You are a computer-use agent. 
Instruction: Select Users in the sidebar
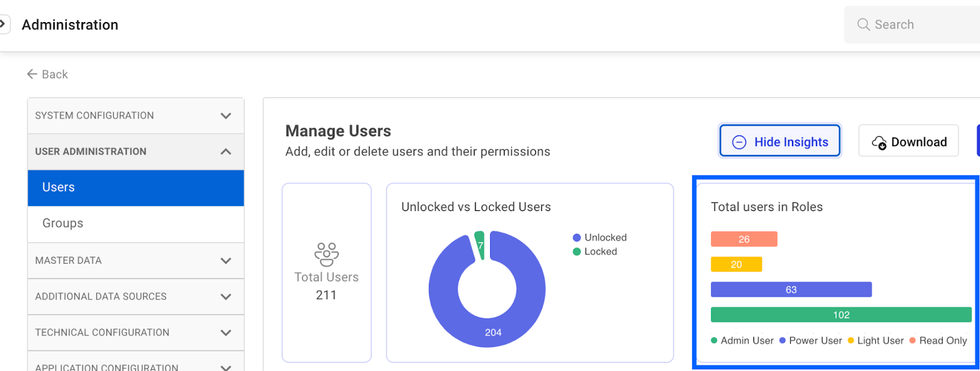point(135,188)
